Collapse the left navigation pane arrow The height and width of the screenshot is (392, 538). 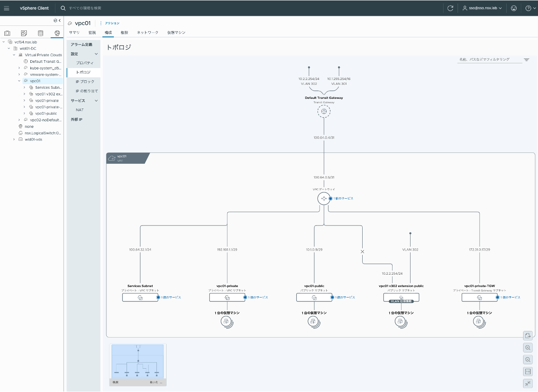point(60,20)
